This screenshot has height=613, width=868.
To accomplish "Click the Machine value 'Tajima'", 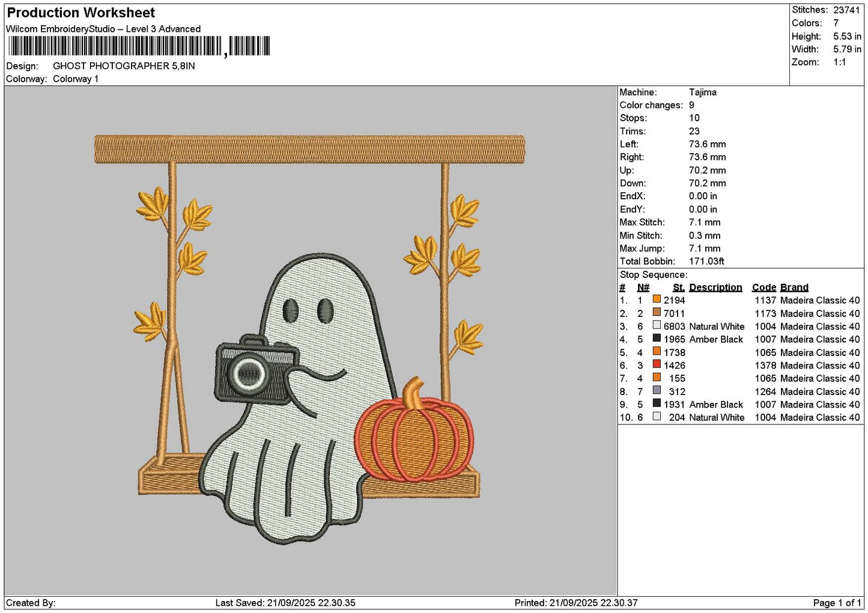I will coord(703,92).
